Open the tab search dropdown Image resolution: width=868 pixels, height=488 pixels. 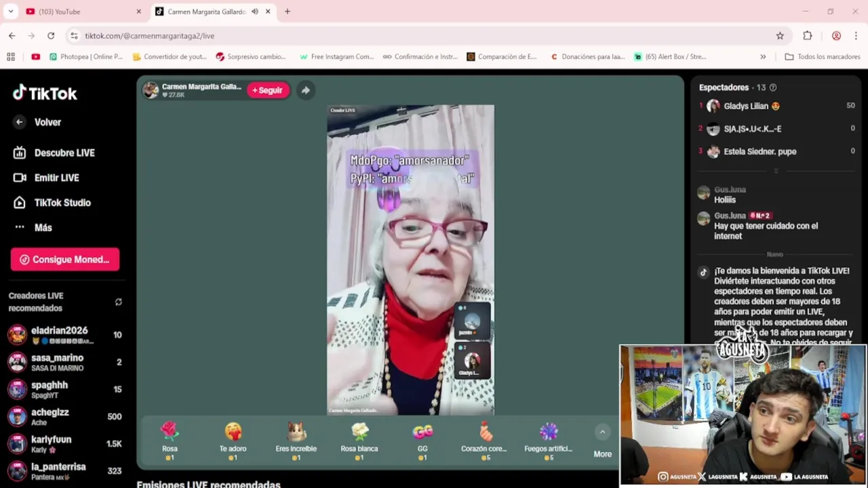(11, 12)
